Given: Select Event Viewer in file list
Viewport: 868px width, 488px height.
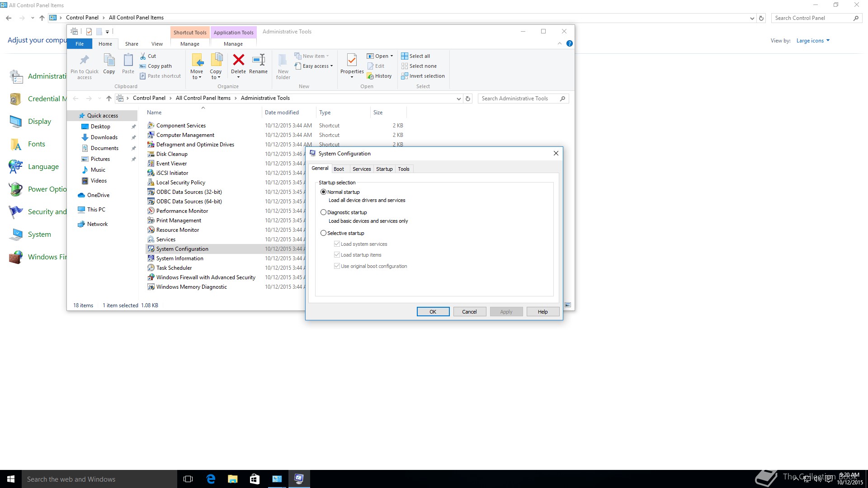Looking at the screenshot, I should pos(171,164).
